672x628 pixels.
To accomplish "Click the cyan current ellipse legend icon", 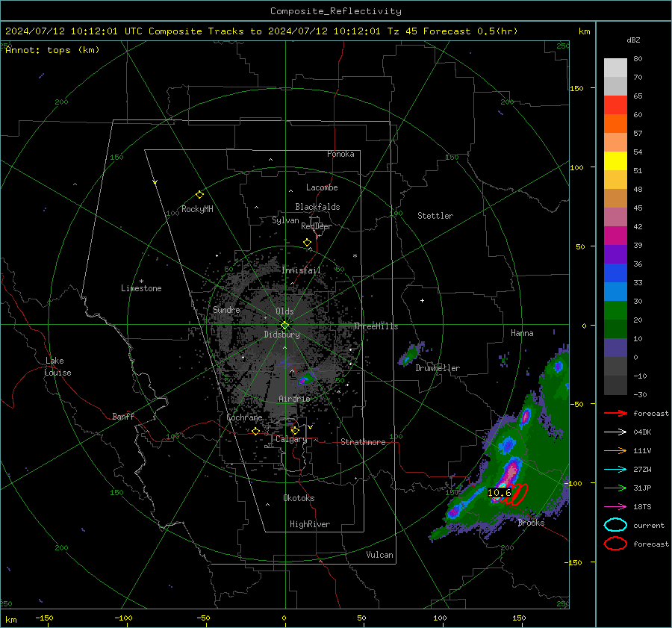I will [x=615, y=525].
